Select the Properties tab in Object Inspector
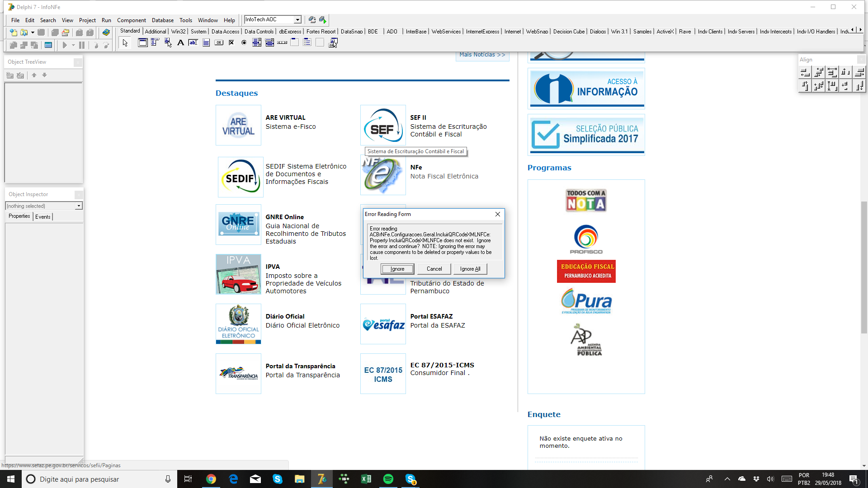Screen dimensions: 868x488 (x=19, y=216)
